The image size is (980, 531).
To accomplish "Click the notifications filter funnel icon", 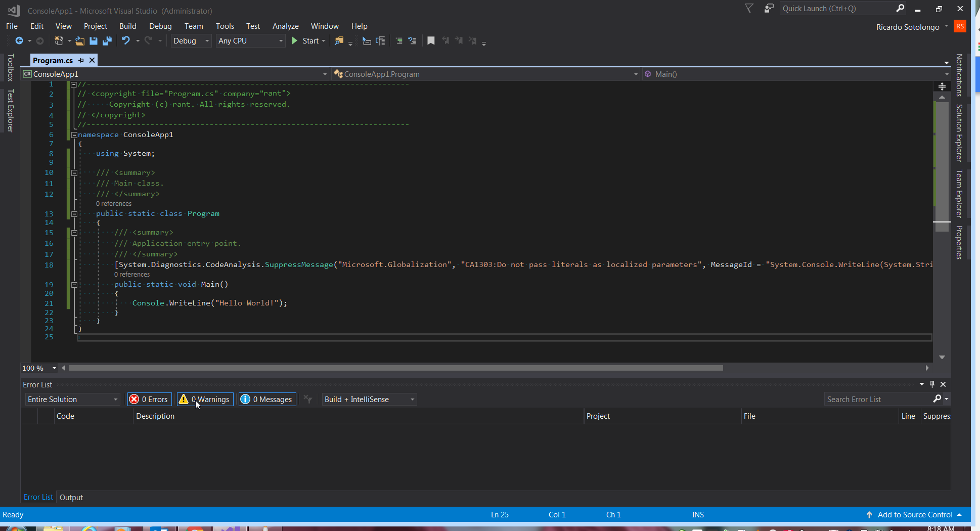I will (749, 8).
